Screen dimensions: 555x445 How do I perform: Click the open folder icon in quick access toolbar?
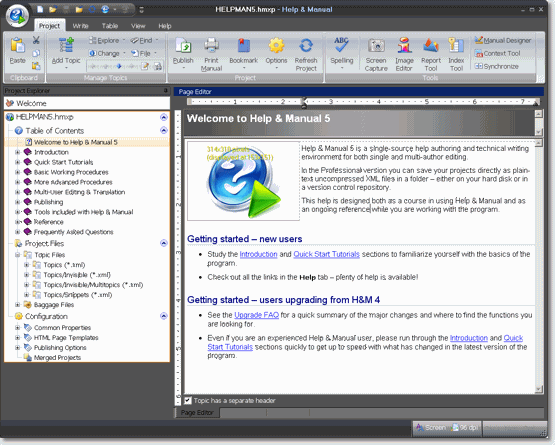tap(53, 9)
